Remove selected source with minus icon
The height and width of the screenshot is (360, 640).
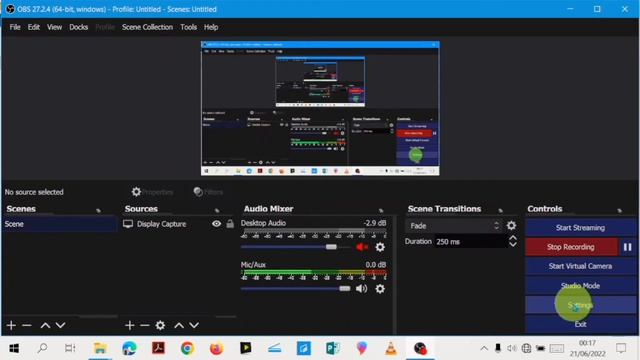click(144, 325)
